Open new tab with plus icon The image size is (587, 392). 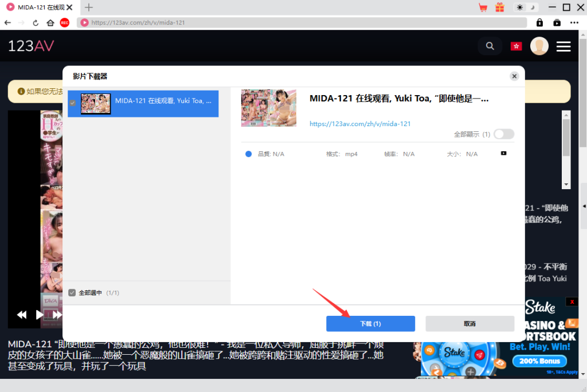tap(89, 7)
